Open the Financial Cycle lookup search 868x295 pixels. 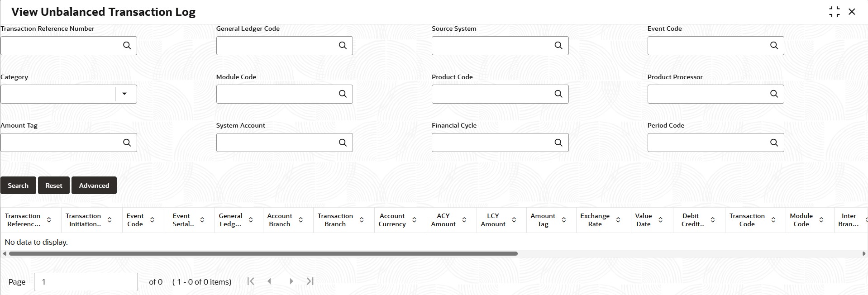558,142
